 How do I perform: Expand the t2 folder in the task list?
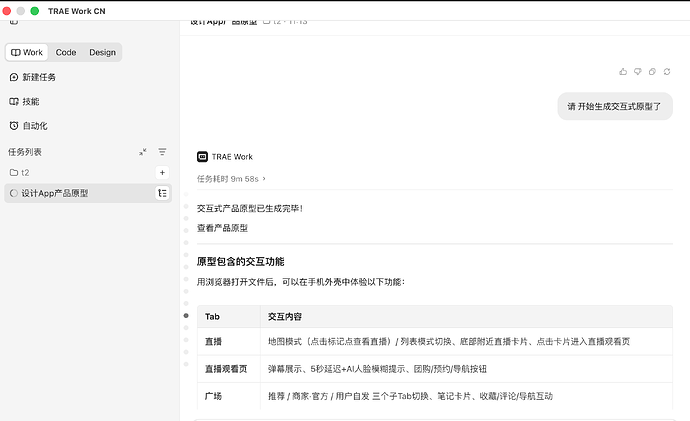(19, 172)
